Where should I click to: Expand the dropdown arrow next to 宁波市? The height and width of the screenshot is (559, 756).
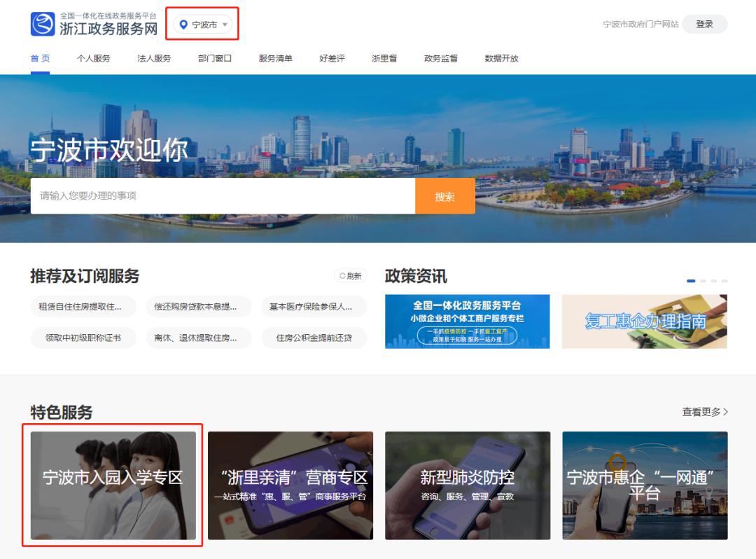pyautogui.click(x=223, y=23)
